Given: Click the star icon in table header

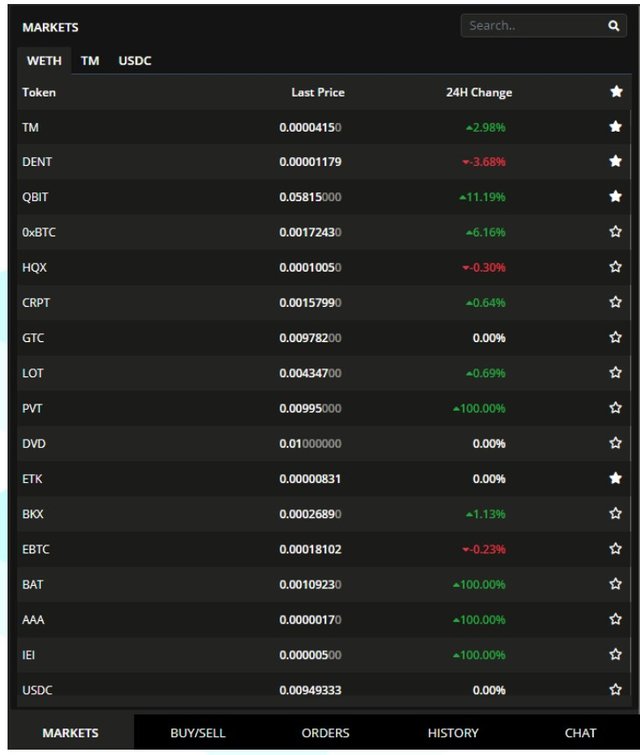Looking at the screenshot, I should point(616,92).
